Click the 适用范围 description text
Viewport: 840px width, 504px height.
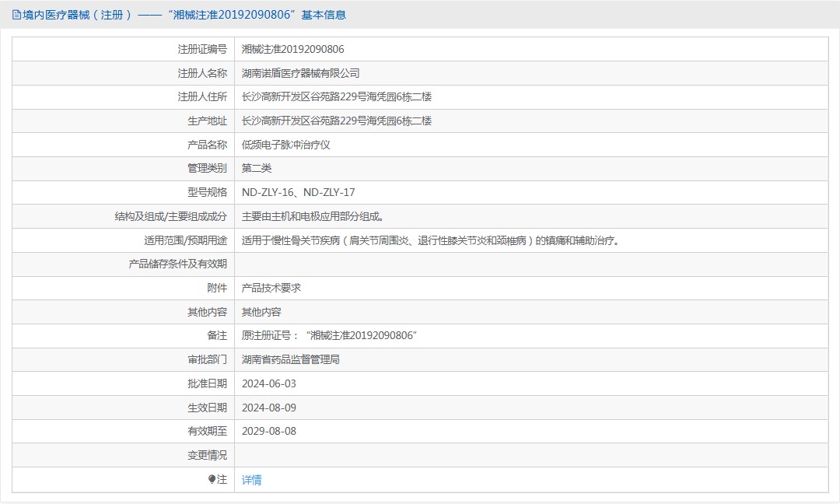(431, 240)
